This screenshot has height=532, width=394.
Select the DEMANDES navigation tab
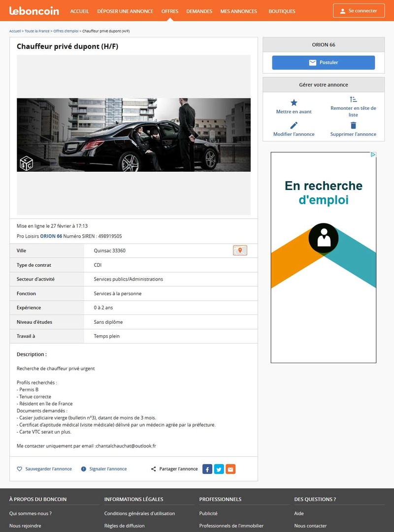coord(199,11)
